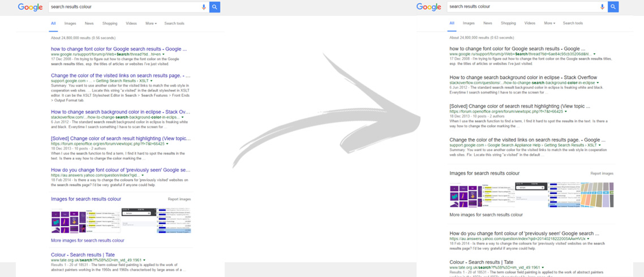
Task: Open blue 'Colour - Search results | Tate' link
Action: coord(83,255)
